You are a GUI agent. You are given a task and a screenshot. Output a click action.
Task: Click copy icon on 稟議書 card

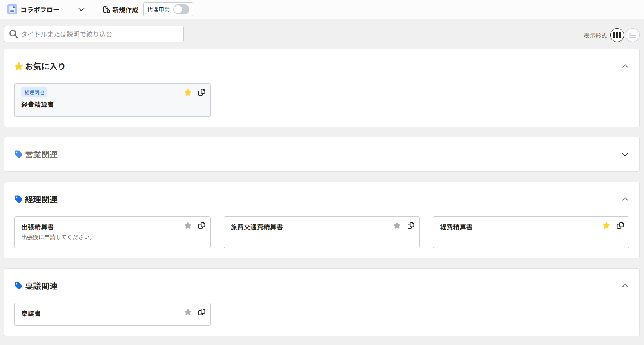(202, 312)
